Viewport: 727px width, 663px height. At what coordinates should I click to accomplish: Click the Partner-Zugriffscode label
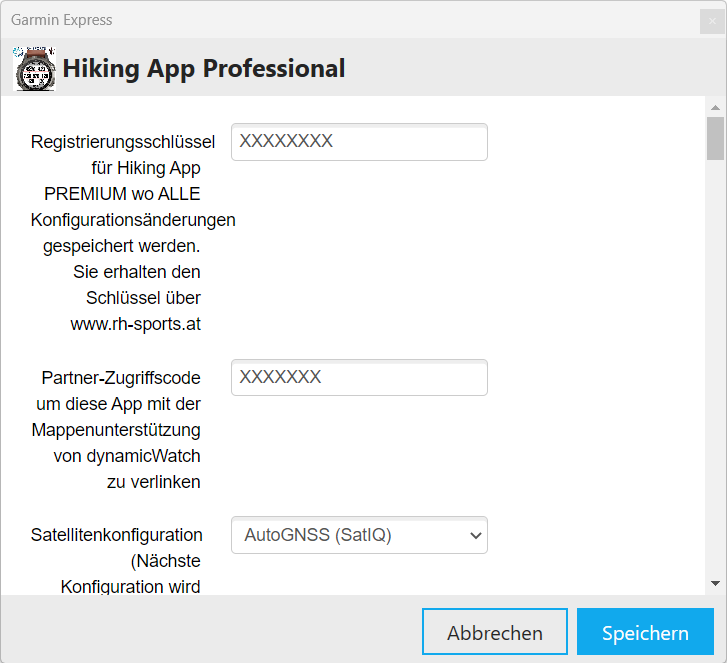[121, 378]
